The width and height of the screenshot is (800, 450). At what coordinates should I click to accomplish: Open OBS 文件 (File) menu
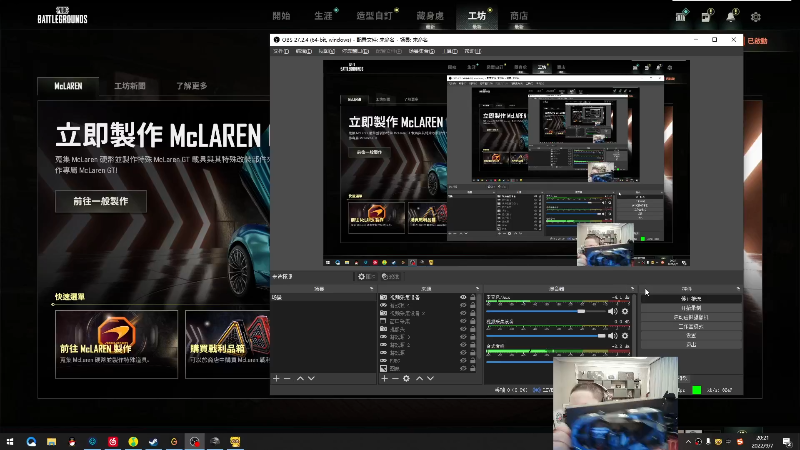(x=281, y=51)
